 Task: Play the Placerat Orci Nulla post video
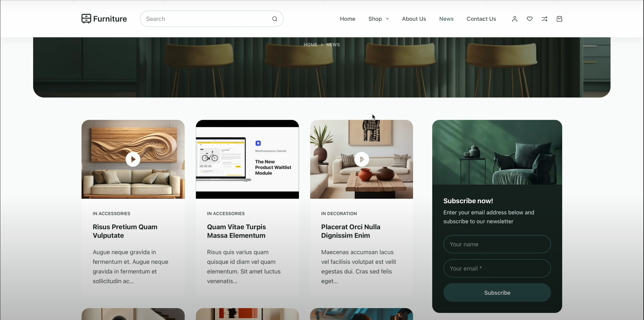pyautogui.click(x=361, y=159)
